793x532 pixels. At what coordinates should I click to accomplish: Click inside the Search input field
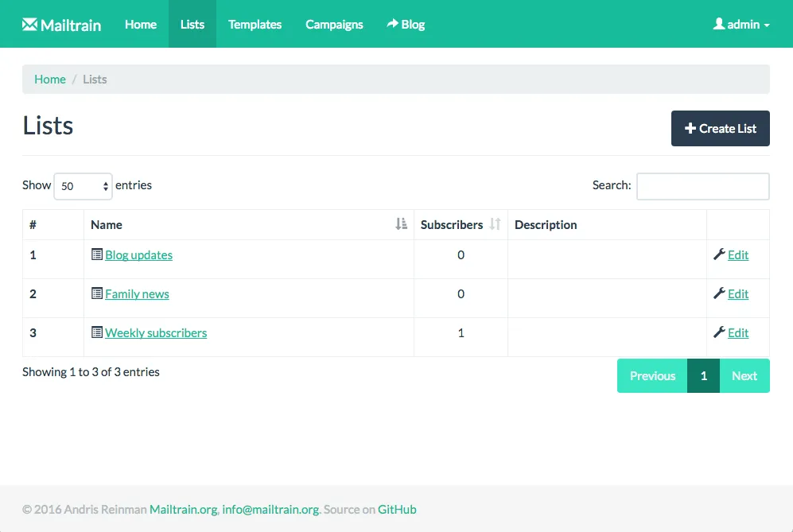702,186
